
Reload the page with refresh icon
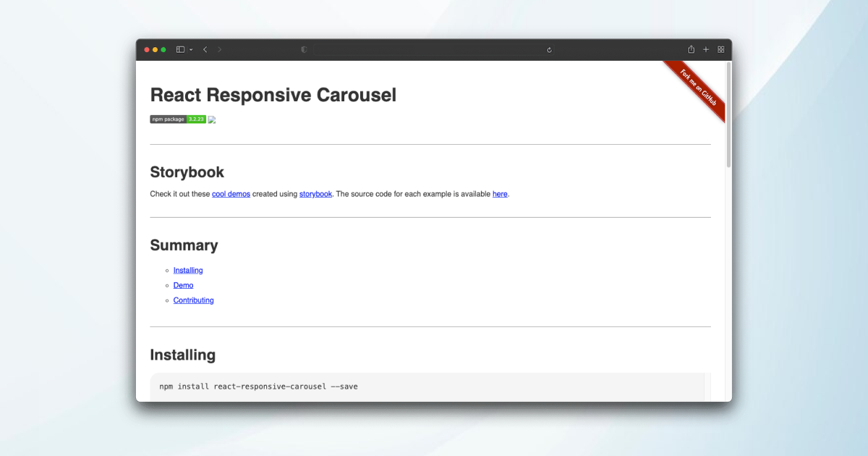[x=549, y=49]
